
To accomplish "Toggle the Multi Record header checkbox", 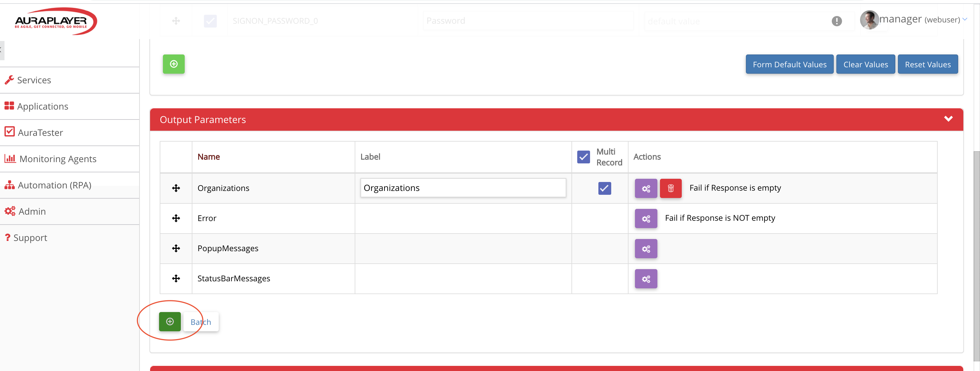I will 583,157.
